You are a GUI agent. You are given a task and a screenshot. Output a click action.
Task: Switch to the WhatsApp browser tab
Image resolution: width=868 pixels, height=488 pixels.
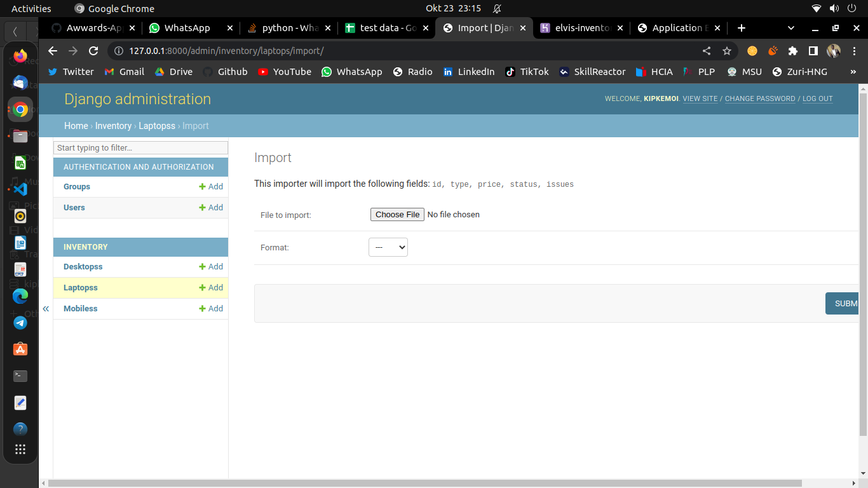(x=191, y=28)
